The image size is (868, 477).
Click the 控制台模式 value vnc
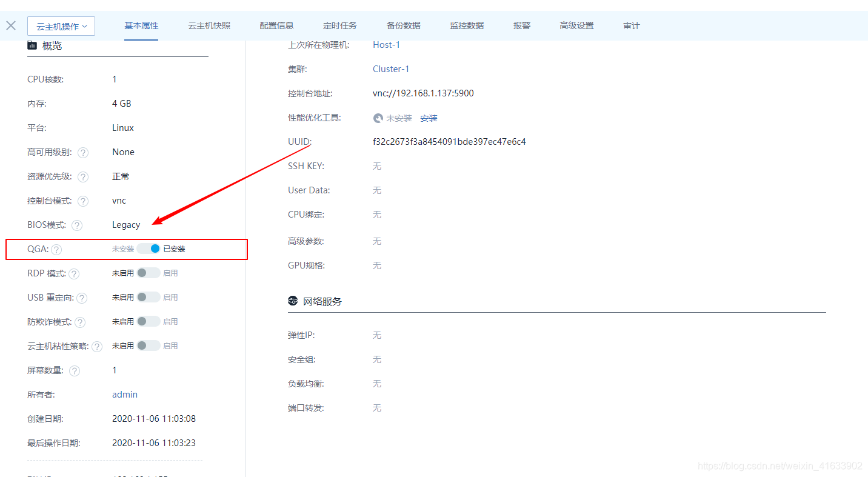point(119,201)
